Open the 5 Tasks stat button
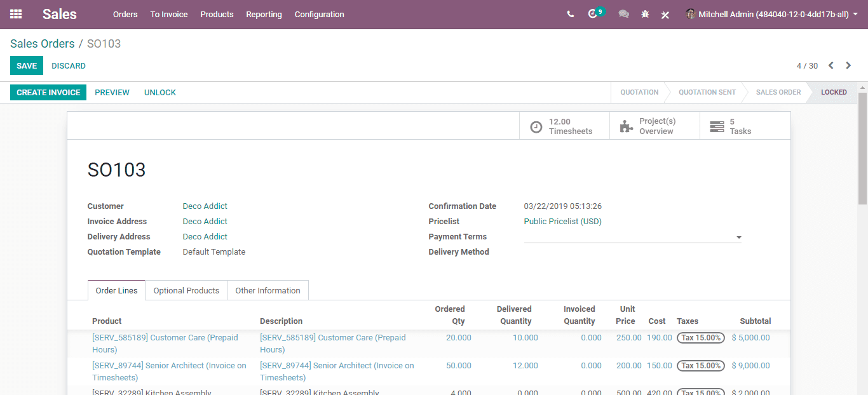Image resolution: width=868 pixels, height=395 pixels. coord(745,126)
